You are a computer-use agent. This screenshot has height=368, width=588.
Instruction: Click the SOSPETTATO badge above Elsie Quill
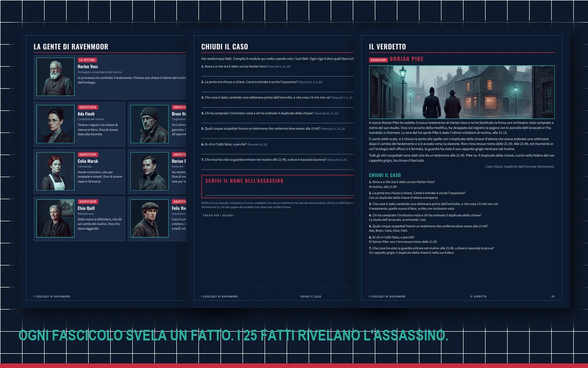(x=88, y=201)
